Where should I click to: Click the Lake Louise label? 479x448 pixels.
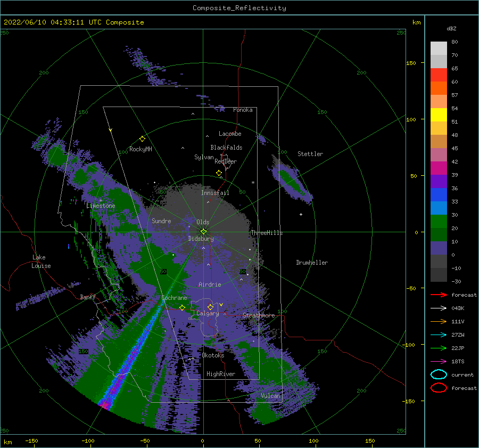41,262
